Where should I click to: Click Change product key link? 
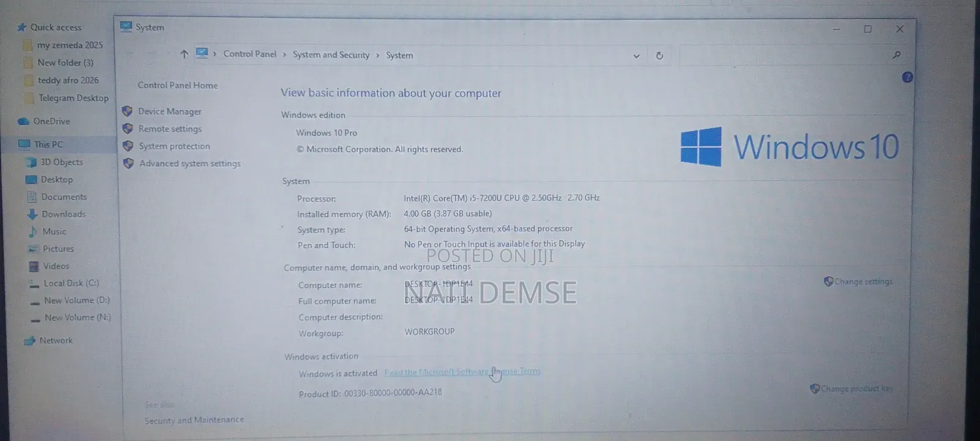coord(856,388)
